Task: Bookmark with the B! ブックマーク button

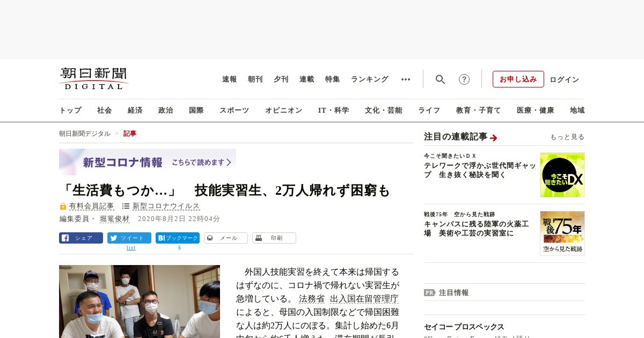Action: point(178,238)
